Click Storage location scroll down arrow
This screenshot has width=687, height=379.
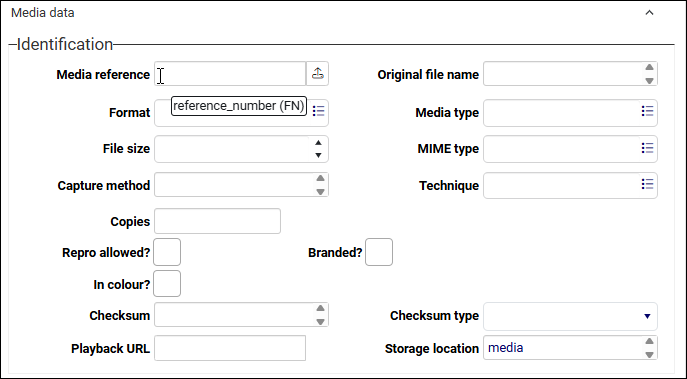point(649,354)
